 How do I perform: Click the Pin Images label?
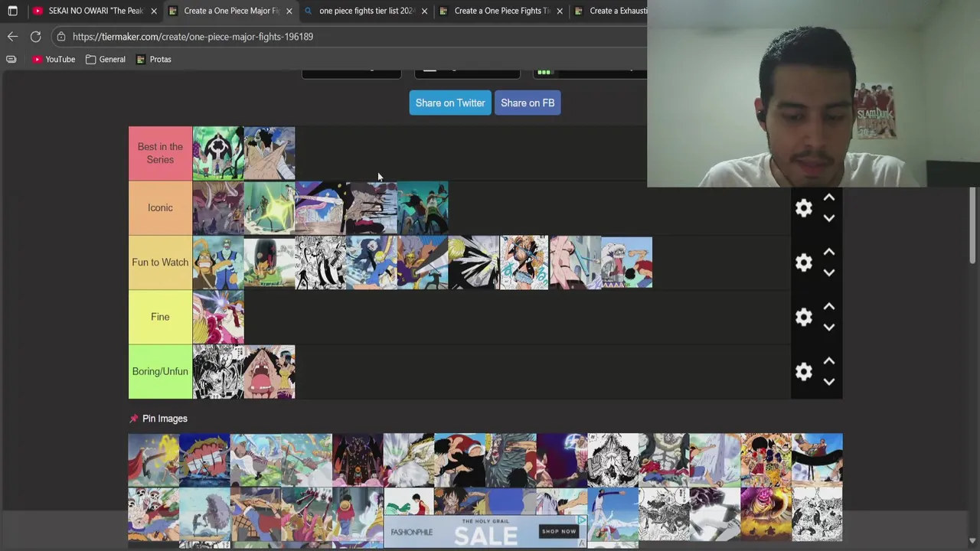(x=165, y=419)
